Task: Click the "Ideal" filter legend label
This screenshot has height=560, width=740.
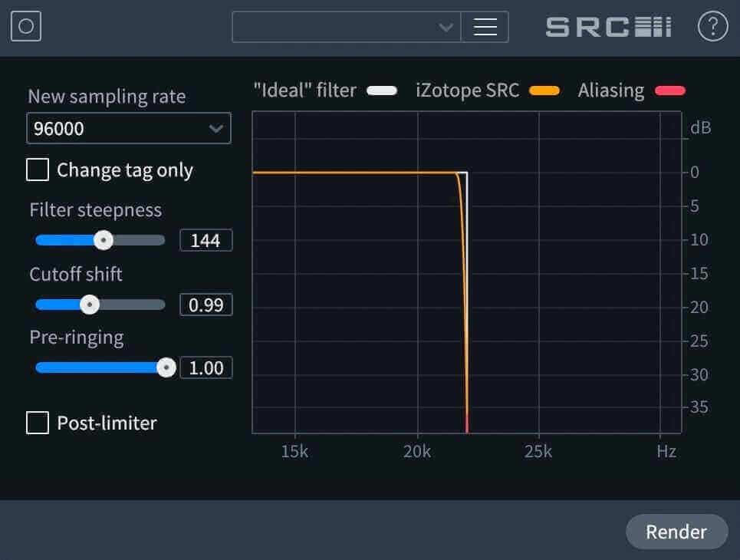Action: 305,91
